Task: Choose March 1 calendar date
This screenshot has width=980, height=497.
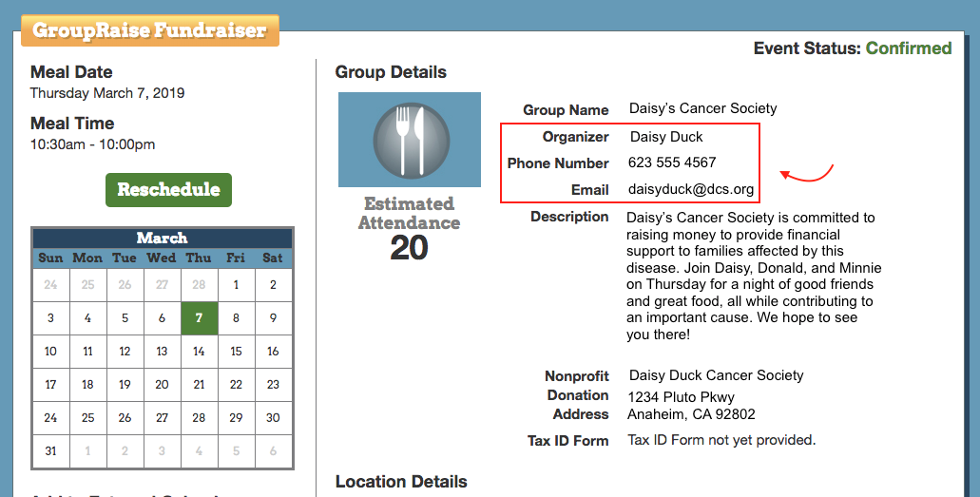Action: coord(236,285)
